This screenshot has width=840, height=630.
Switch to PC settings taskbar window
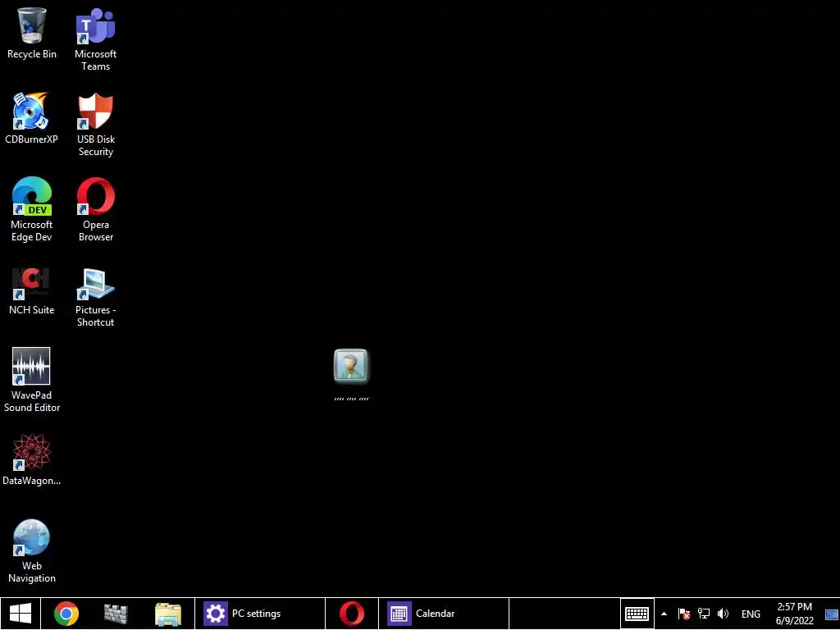pyautogui.click(x=260, y=614)
